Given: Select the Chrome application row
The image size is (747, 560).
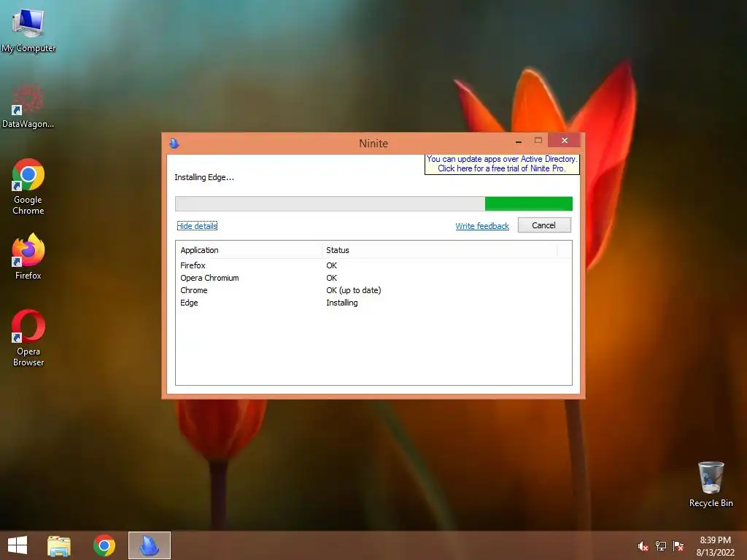Looking at the screenshot, I should tap(373, 290).
